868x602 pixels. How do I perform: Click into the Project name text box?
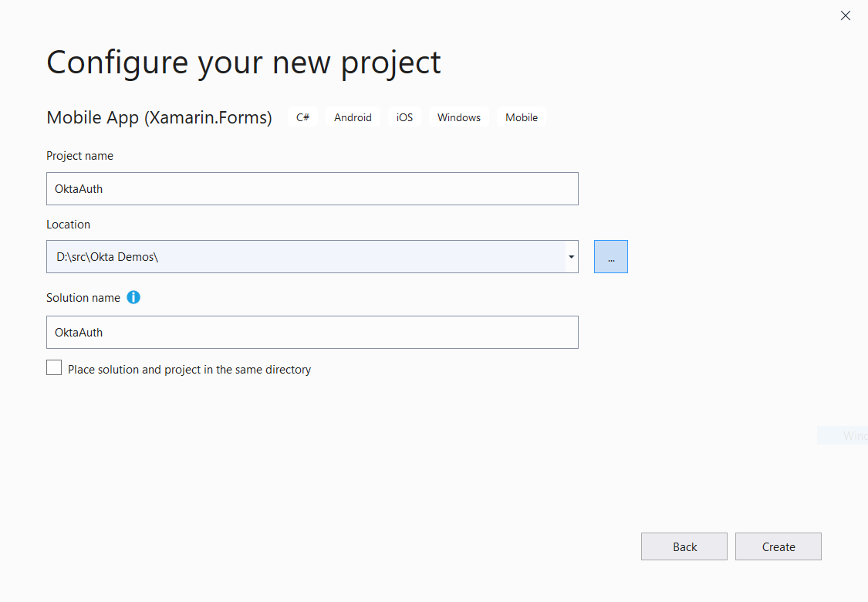coord(312,188)
